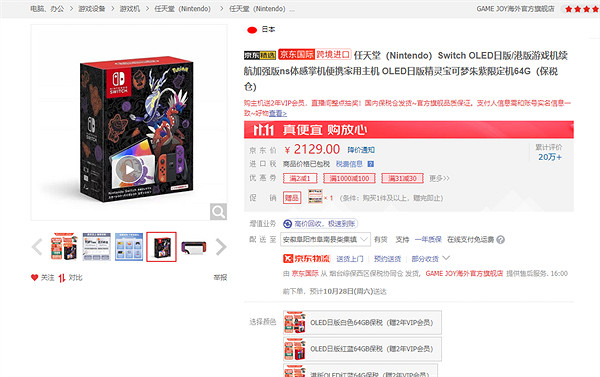The height and width of the screenshot is (377, 600).
Task: Open 税费信息 tax info link
Action: point(349,164)
